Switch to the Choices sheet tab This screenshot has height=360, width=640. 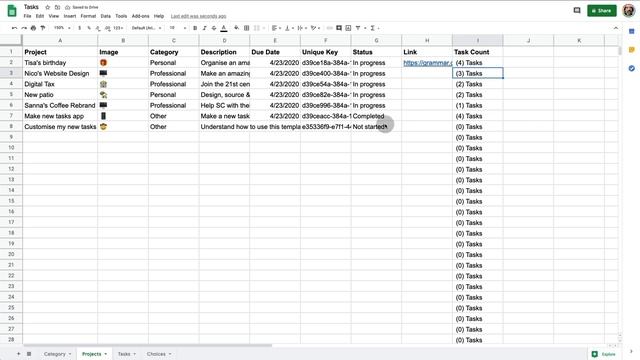coord(156,354)
